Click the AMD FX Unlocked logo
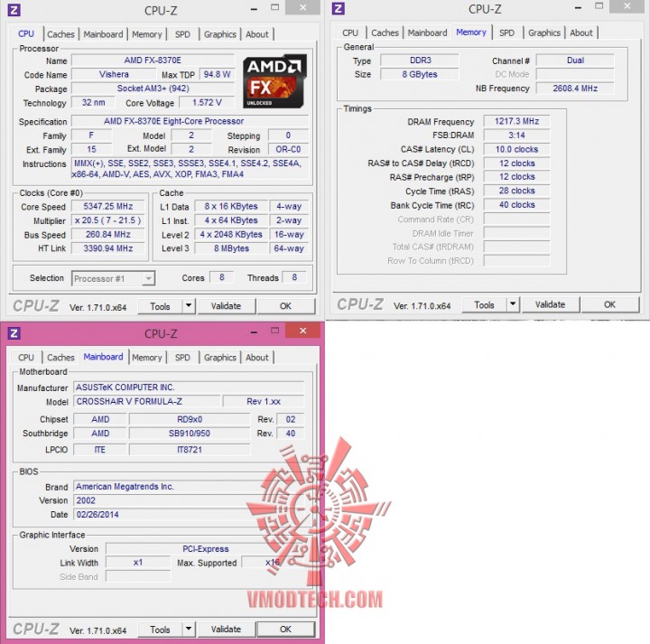 tap(274, 81)
